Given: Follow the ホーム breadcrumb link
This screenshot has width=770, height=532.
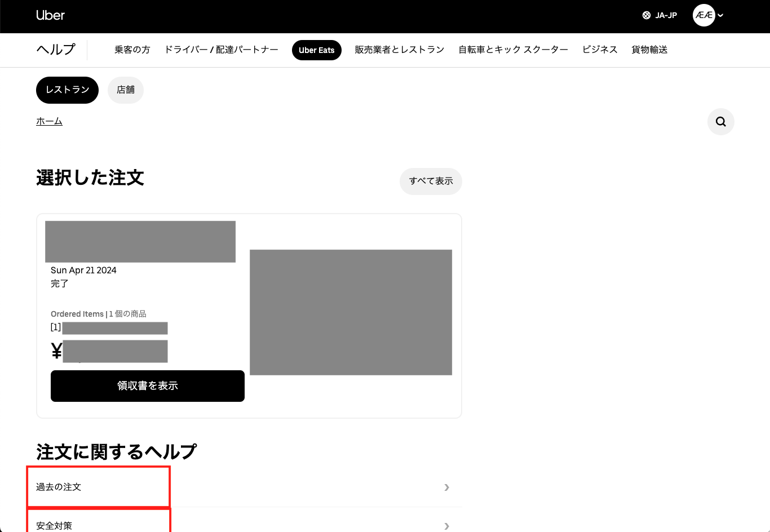Looking at the screenshot, I should 49,122.
